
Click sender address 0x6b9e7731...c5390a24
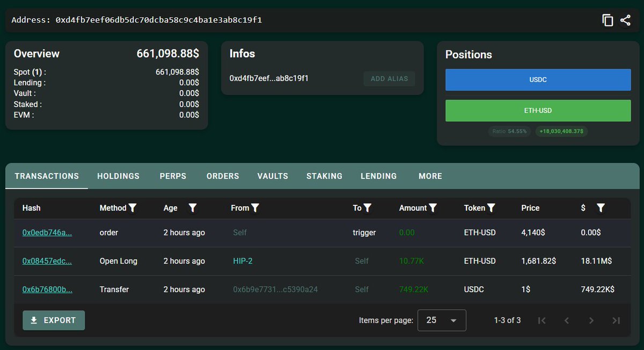pyautogui.click(x=275, y=289)
